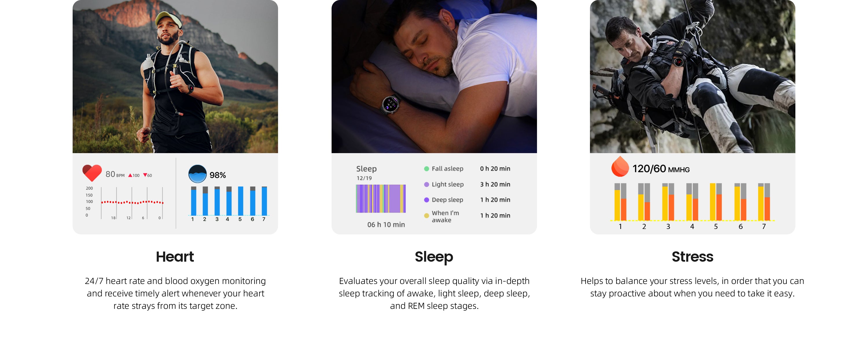Screen dimensions: 868x354
Task: Click the Stress heading
Action: (x=692, y=257)
